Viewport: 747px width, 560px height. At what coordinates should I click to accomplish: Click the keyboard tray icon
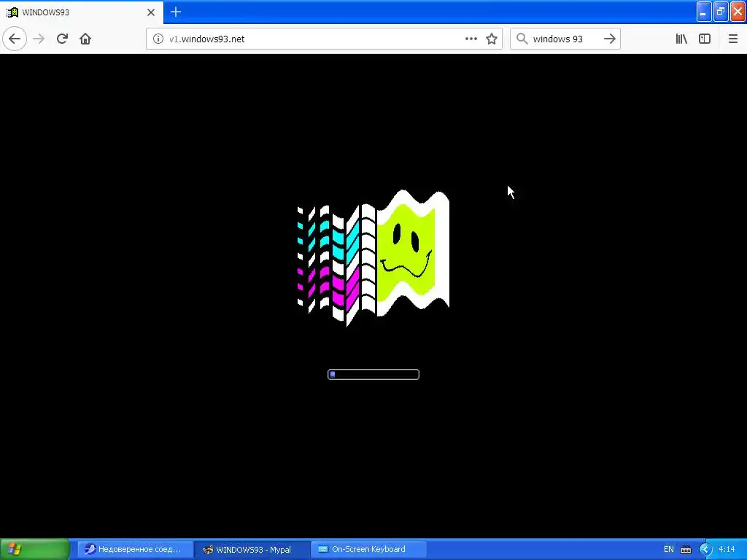(686, 550)
